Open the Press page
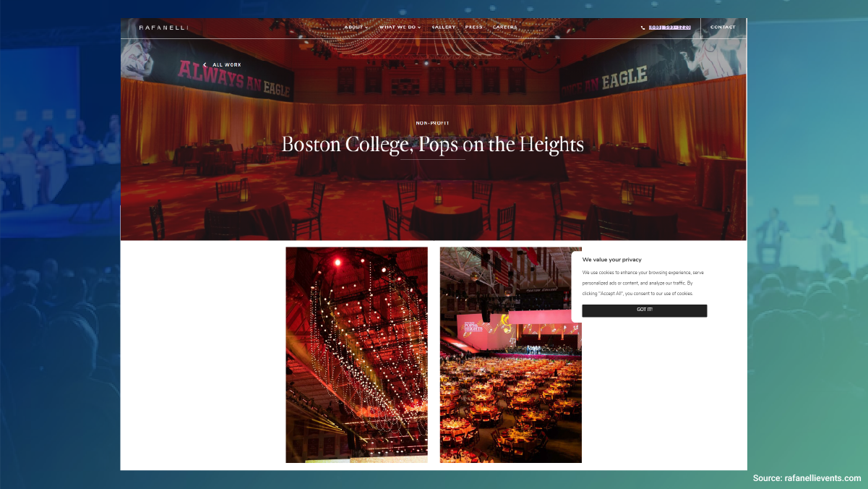Screen dimensions: 868x489 click(x=474, y=27)
